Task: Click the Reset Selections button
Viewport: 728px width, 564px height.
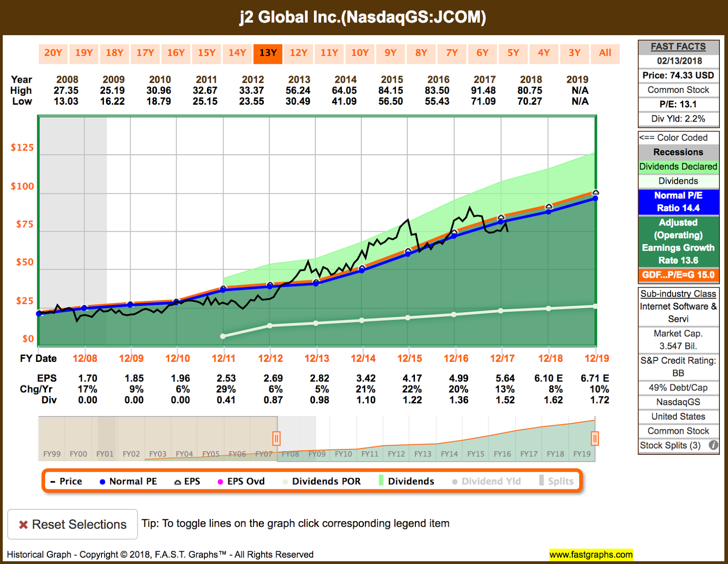Action: click(73, 524)
